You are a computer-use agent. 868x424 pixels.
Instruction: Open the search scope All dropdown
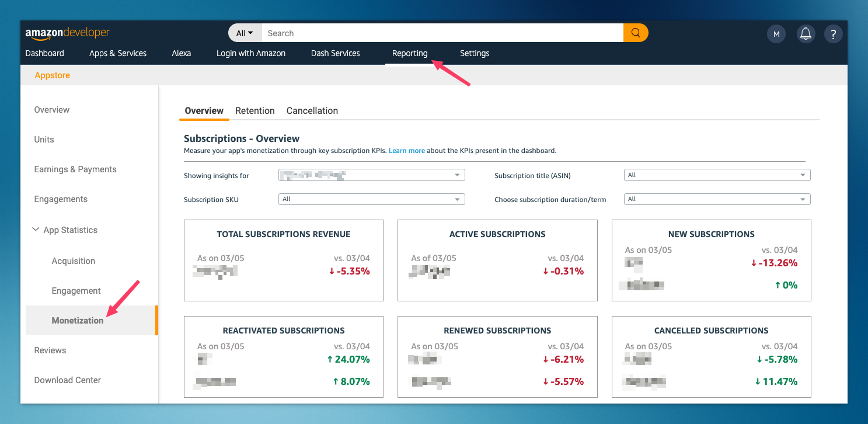(244, 33)
